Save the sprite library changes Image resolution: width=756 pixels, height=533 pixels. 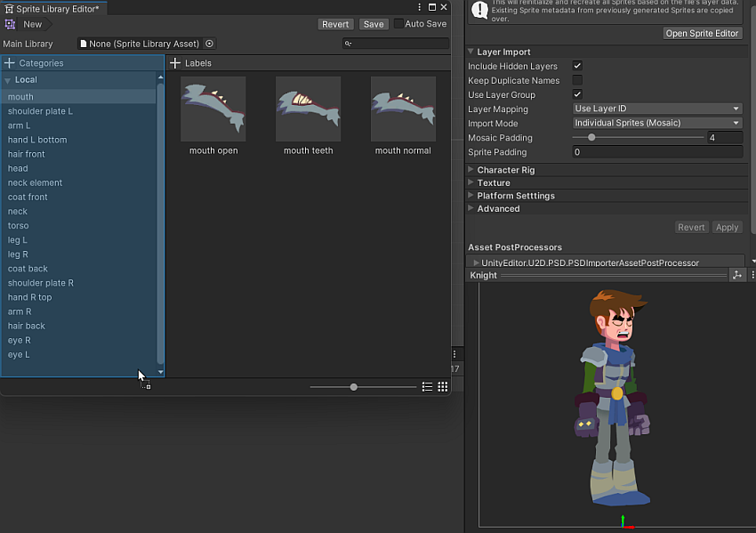coord(374,24)
